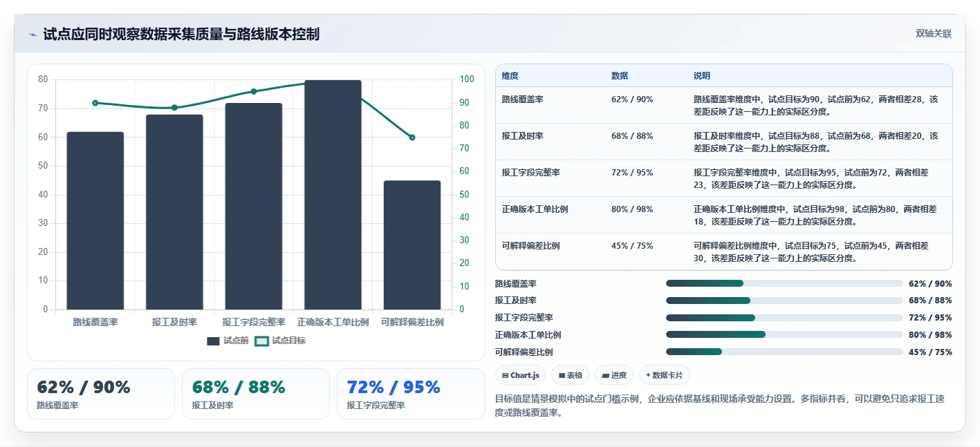
Task: Toggle the 试点目标 legend swatch
Action: [261, 341]
